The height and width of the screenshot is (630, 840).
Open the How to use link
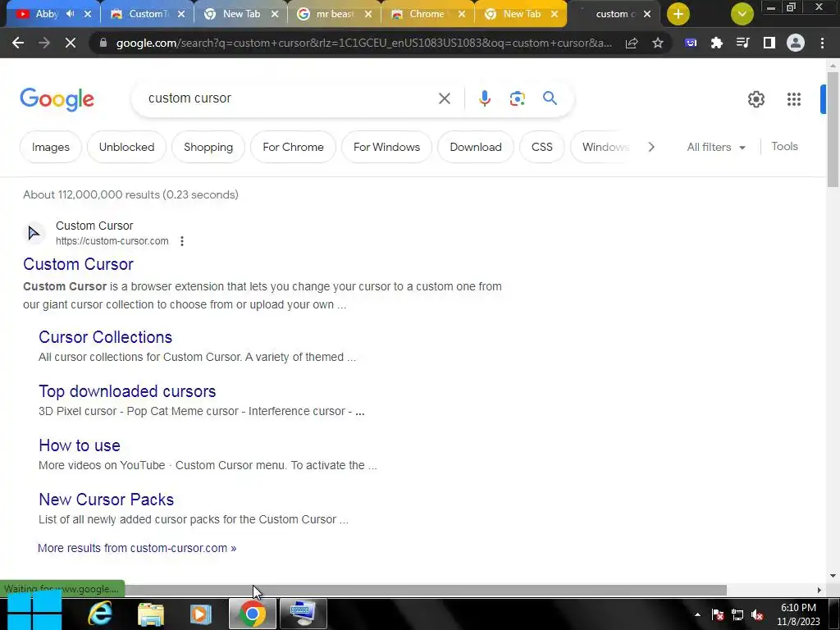tap(80, 445)
